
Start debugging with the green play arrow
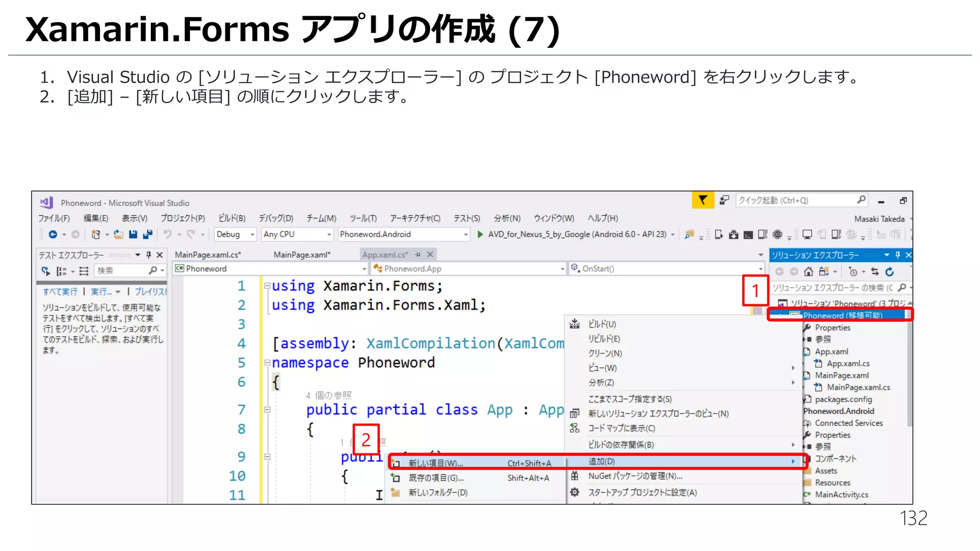[x=480, y=234]
